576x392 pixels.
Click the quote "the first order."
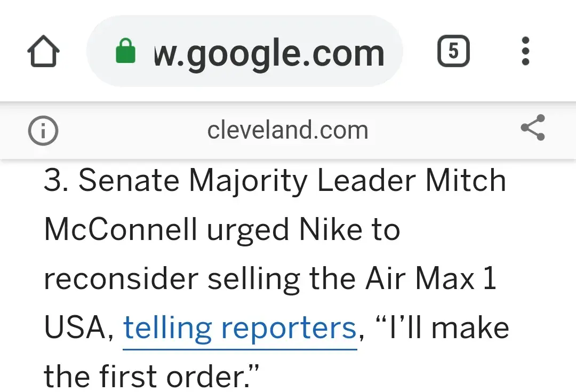151,377
